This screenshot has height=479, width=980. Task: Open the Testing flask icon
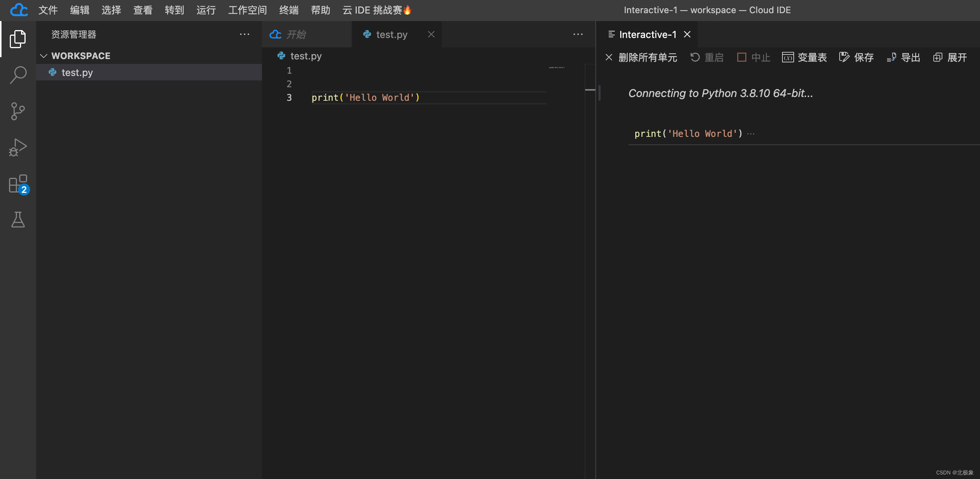(18, 220)
